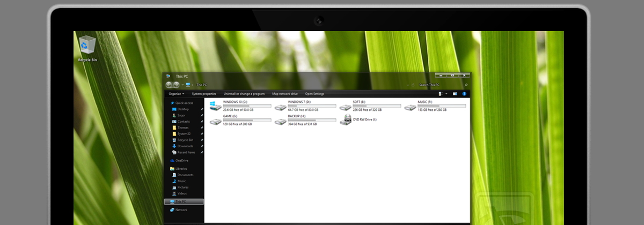The height and width of the screenshot is (225, 644).
Task: Unpin Downloads using its pin icon
Action: [x=202, y=146]
